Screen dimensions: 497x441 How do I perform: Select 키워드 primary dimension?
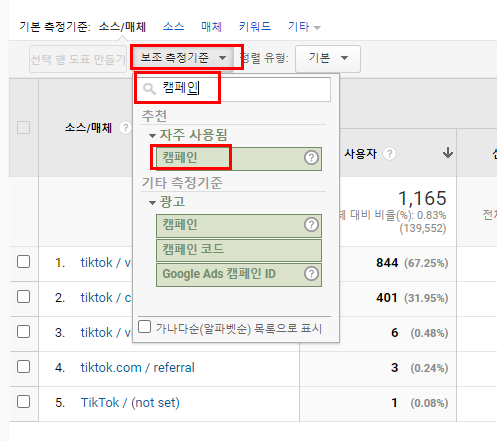(x=255, y=26)
